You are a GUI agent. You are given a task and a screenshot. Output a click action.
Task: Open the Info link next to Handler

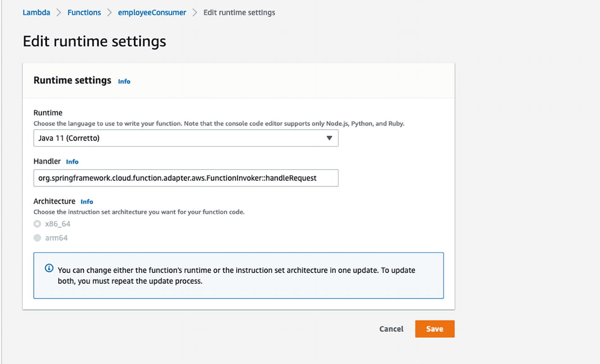coord(72,162)
